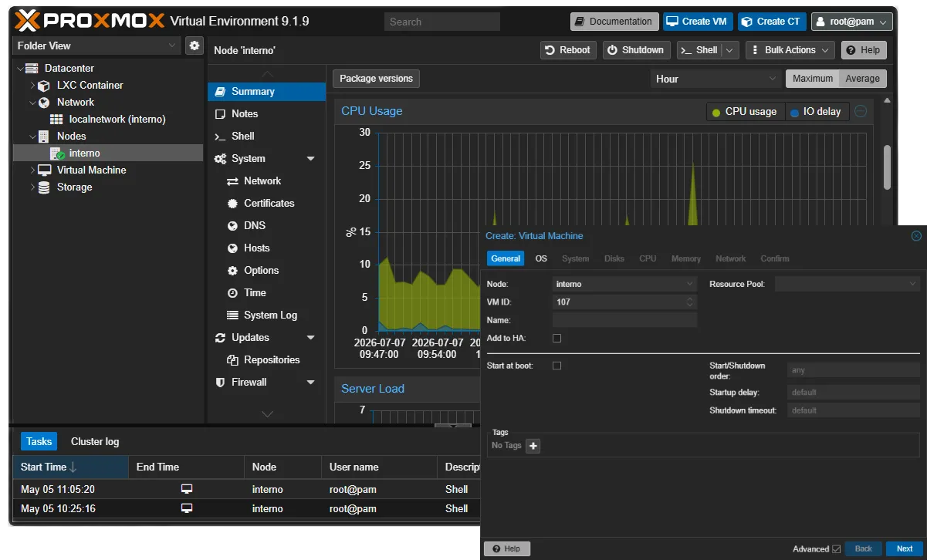Open the Folder View dropdown
927x560 pixels.
(173, 46)
